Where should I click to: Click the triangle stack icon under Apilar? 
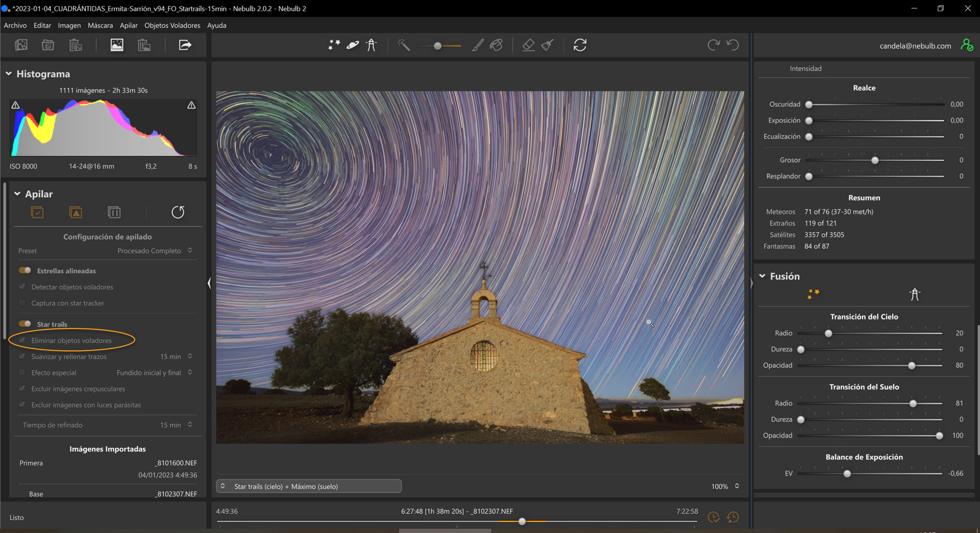point(76,212)
